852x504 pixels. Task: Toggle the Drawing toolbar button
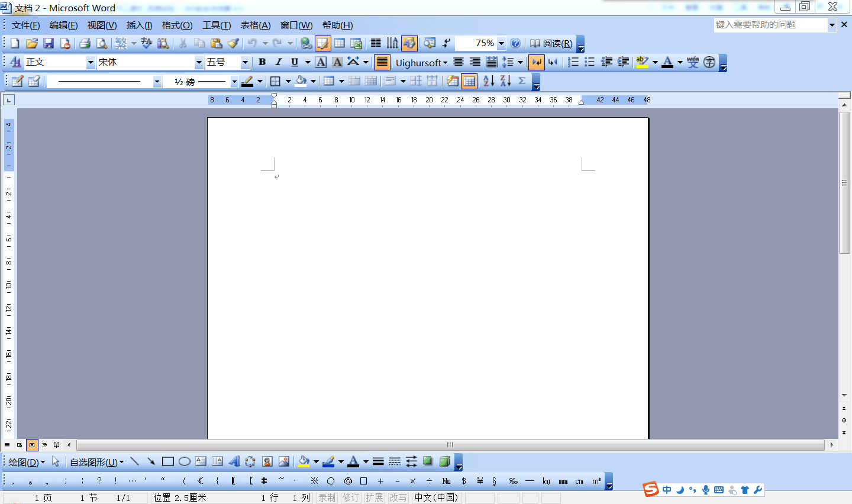(x=409, y=43)
